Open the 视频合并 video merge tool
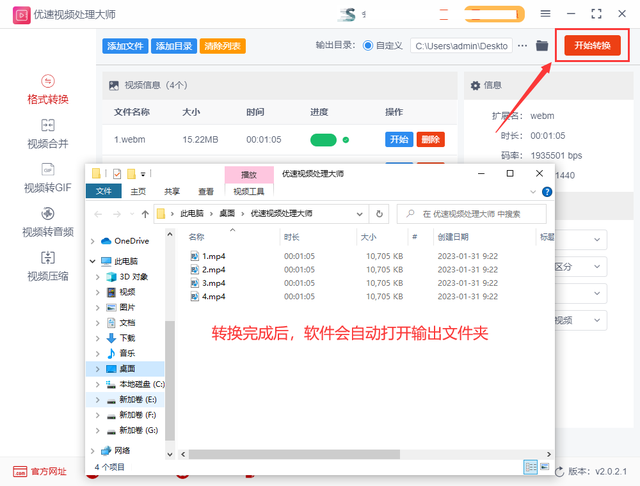 click(48, 134)
